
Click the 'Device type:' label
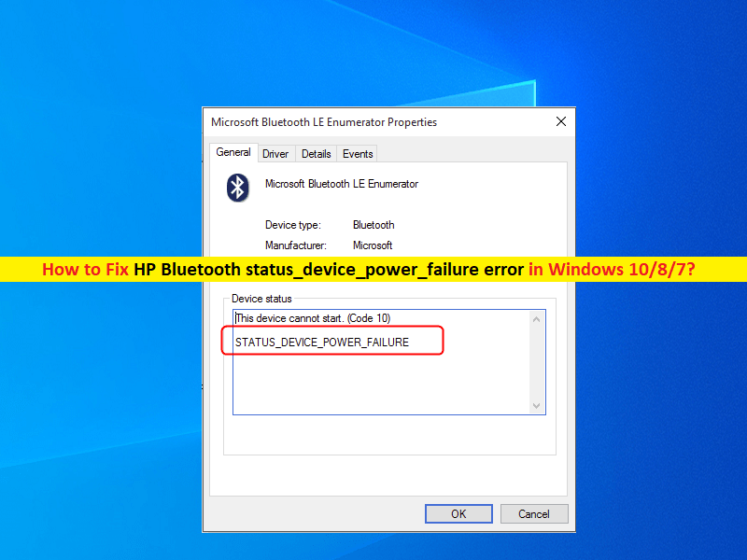point(293,225)
